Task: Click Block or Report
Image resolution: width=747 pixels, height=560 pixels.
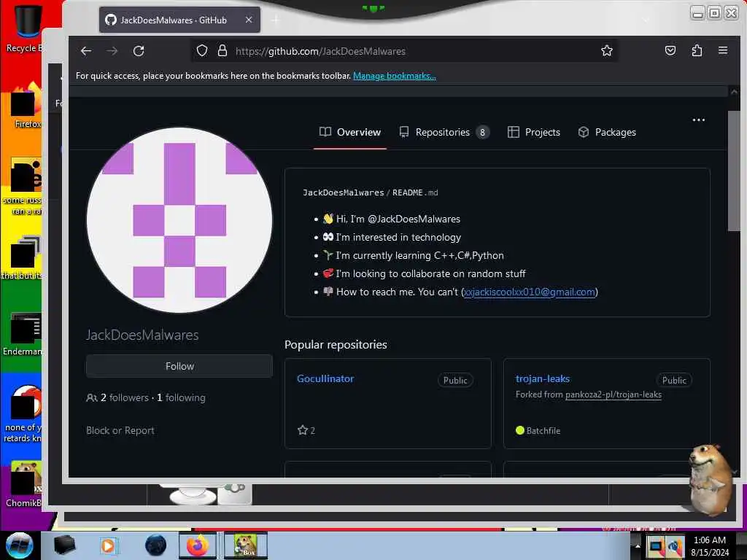Action: [x=120, y=430]
